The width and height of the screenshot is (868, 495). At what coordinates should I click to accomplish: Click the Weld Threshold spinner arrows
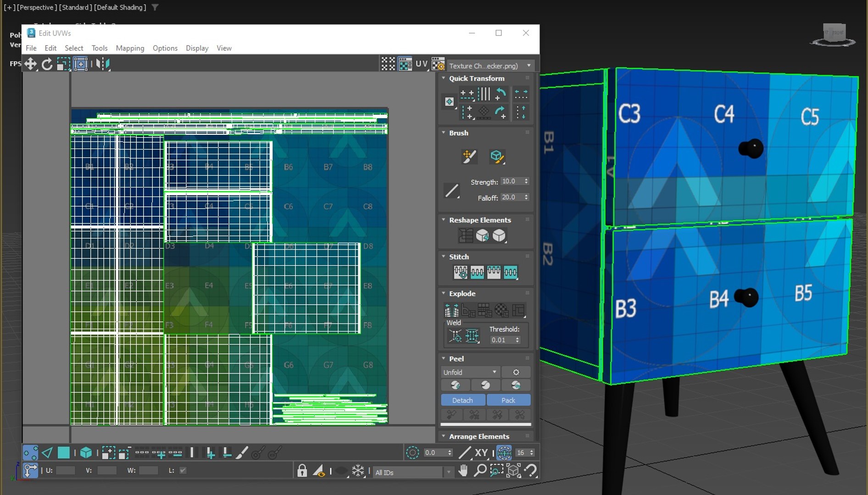tap(517, 340)
